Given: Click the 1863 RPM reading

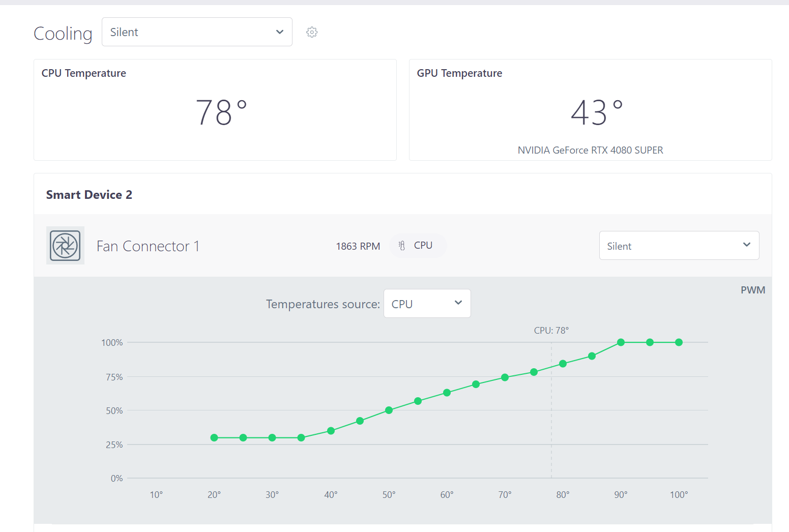Looking at the screenshot, I should click(x=358, y=246).
